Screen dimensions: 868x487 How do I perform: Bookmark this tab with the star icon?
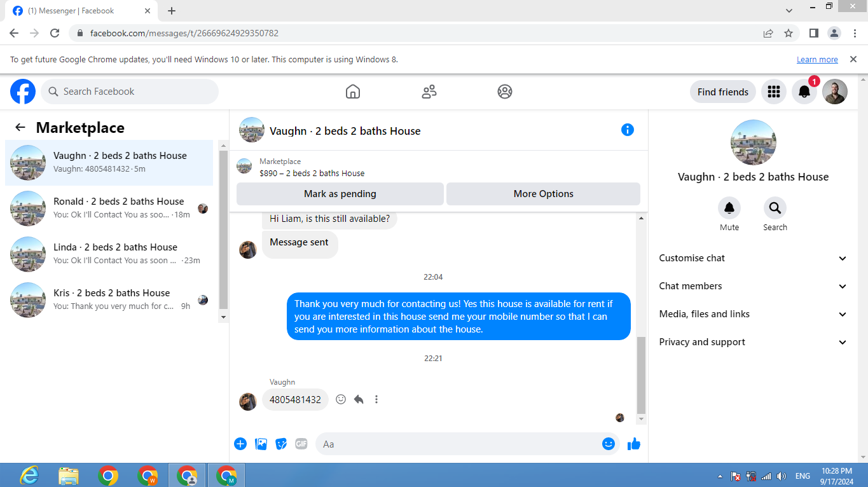(x=789, y=33)
